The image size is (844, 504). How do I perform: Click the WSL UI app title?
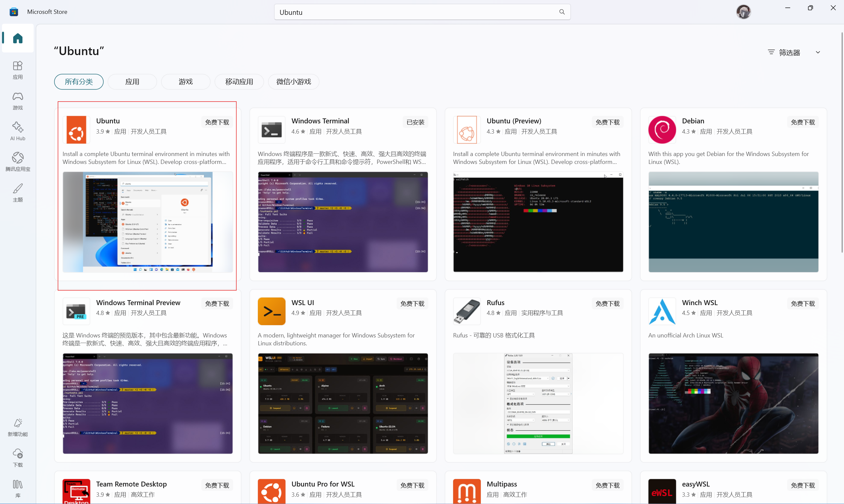[303, 302]
